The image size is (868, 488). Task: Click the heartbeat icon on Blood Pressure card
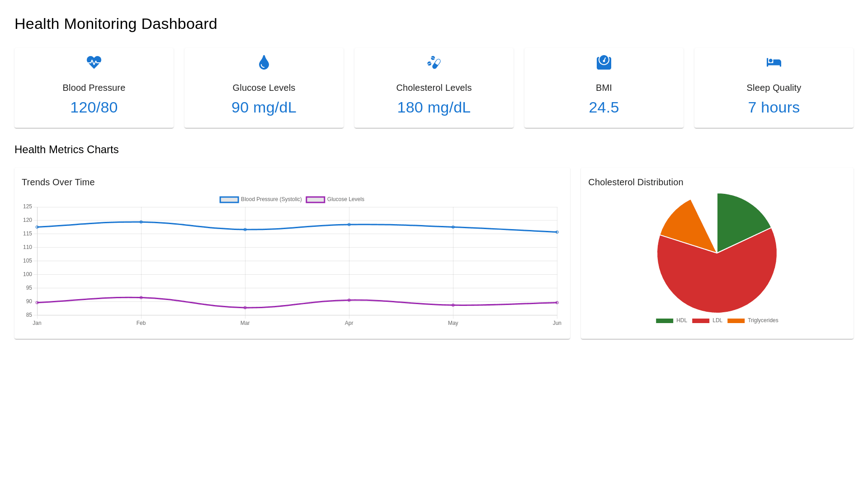94,62
